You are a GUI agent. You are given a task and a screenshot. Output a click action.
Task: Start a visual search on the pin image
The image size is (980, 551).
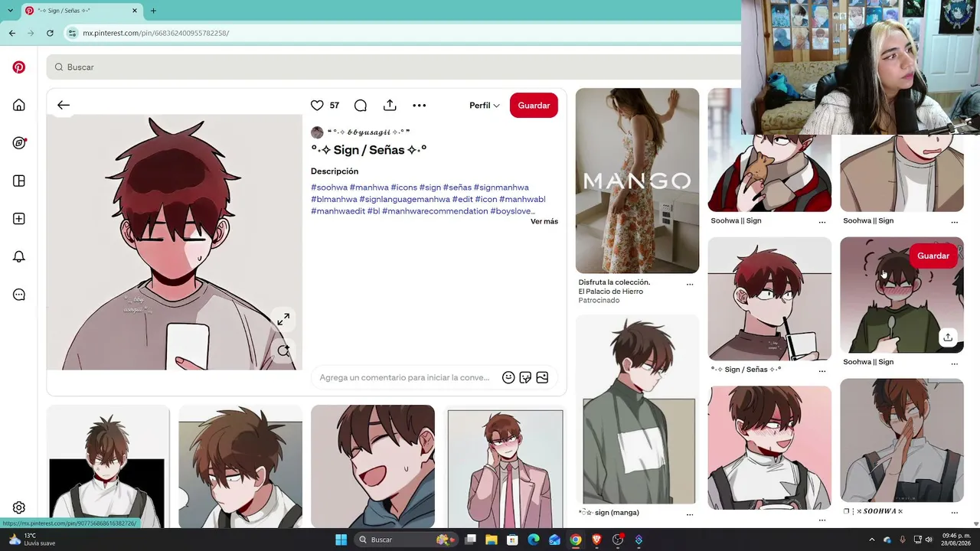[283, 350]
